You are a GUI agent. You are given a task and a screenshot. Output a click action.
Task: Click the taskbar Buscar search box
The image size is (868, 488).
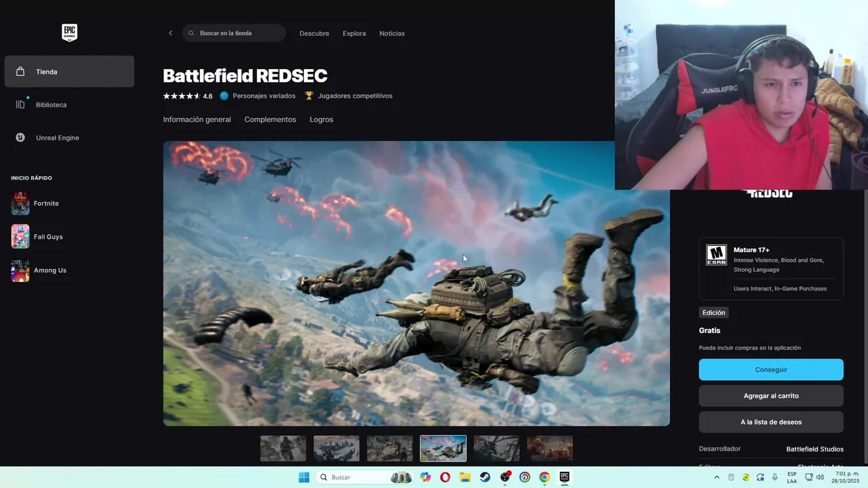click(365, 477)
